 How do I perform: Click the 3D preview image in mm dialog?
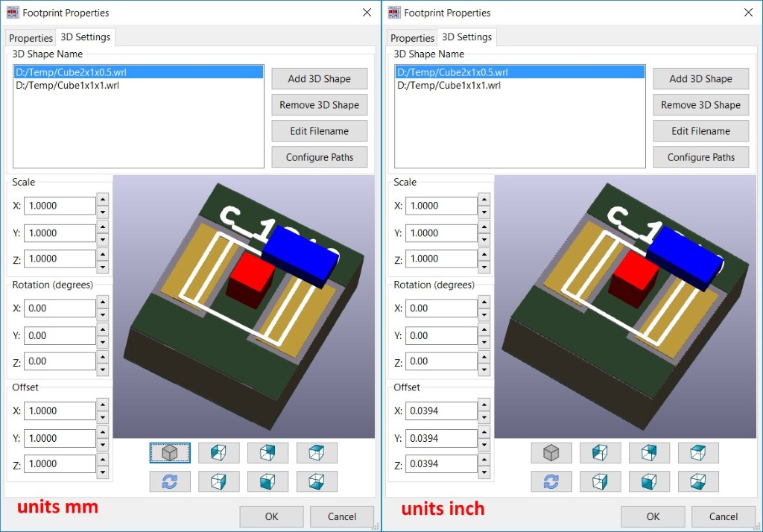pyautogui.click(x=244, y=307)
